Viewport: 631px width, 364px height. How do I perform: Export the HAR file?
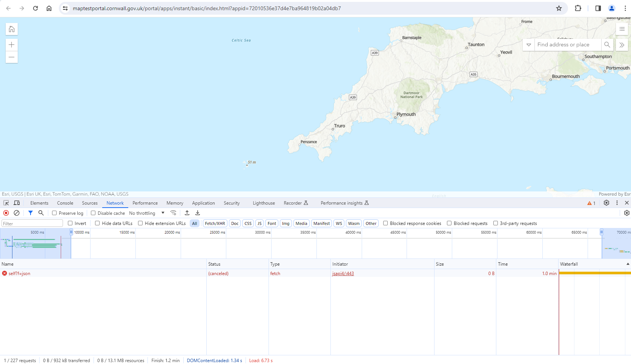(198, 213)
